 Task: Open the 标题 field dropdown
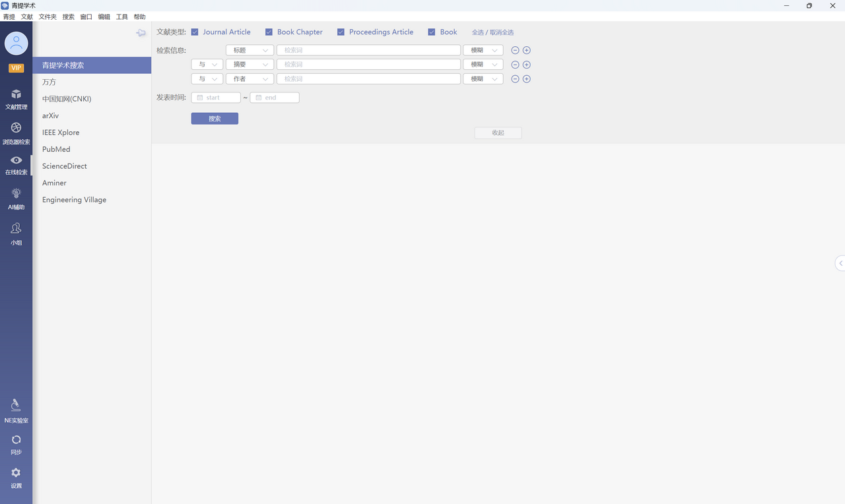click(x=250, y=49)
